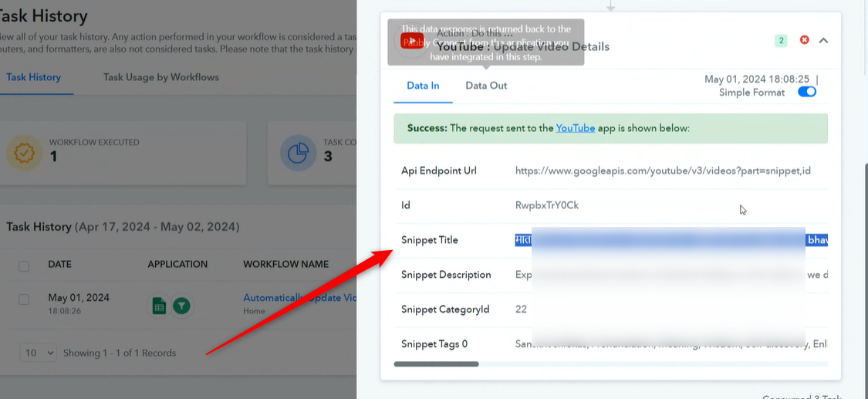Collapse the Update Video Details step
The height and width of the screenshot is (399, 868).
tap(824, 40)
